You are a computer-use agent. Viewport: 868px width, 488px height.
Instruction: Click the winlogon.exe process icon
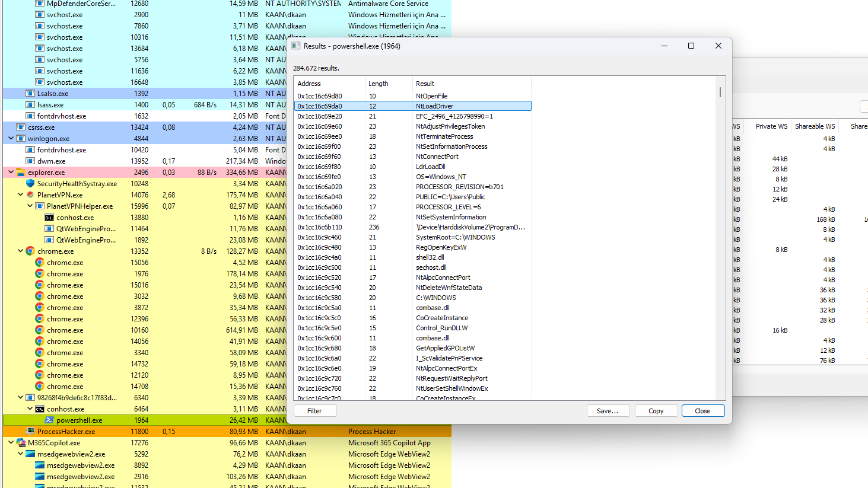[21, 139]
